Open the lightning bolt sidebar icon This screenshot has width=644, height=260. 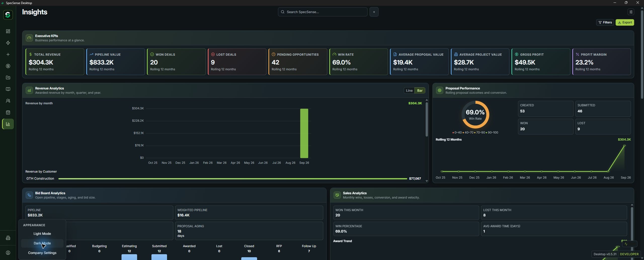(x=8, y=43)
